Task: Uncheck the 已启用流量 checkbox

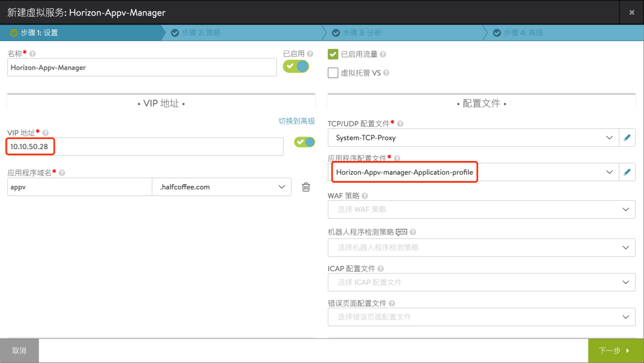Action: (333, 54)
